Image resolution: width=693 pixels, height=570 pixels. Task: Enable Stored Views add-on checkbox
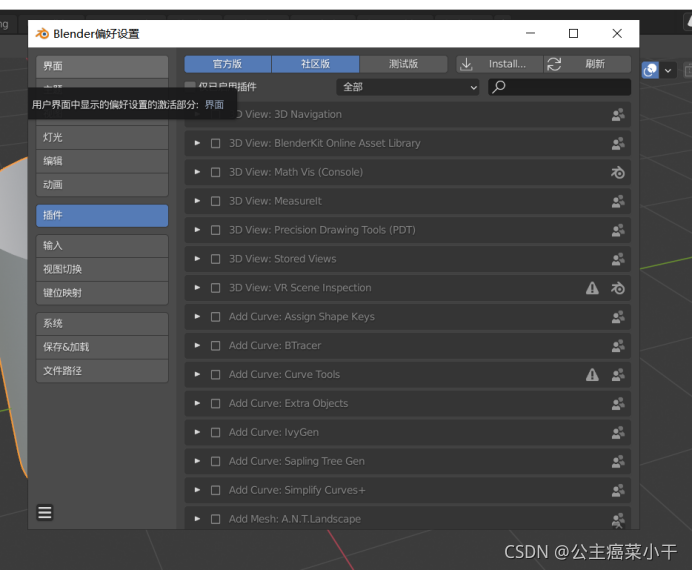coord(215,259)
